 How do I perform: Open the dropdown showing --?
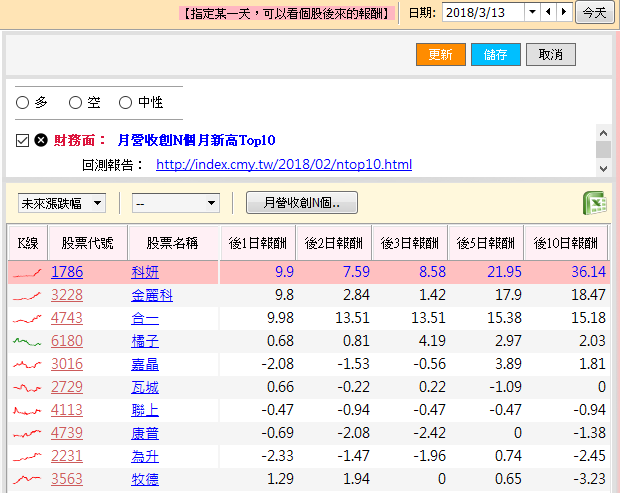click(176, 203)
